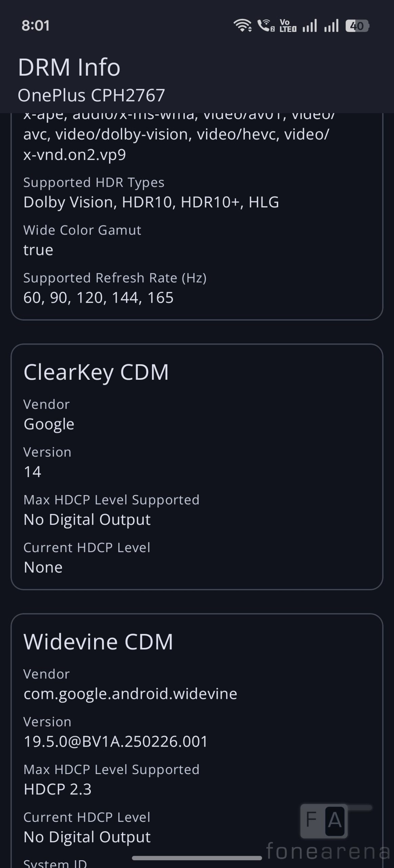
Task: Tap the first SIM signal bars
Action: coord(310,26)
